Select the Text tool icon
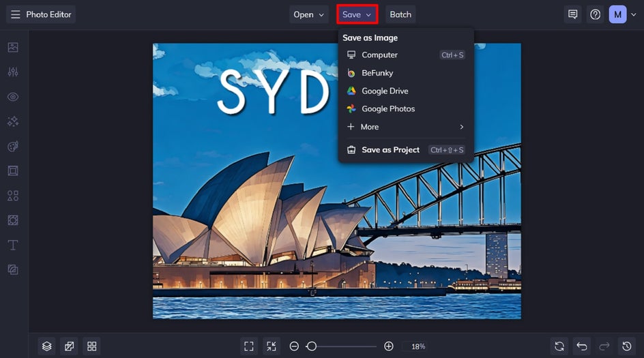Screen dimensions: 644x358 13,245
